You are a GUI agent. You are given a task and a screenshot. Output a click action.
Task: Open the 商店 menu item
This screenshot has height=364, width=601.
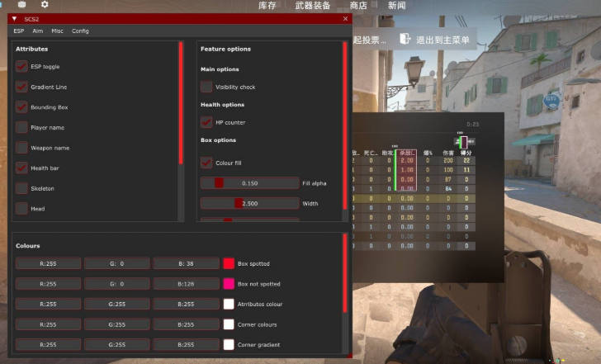coord(358,6)
